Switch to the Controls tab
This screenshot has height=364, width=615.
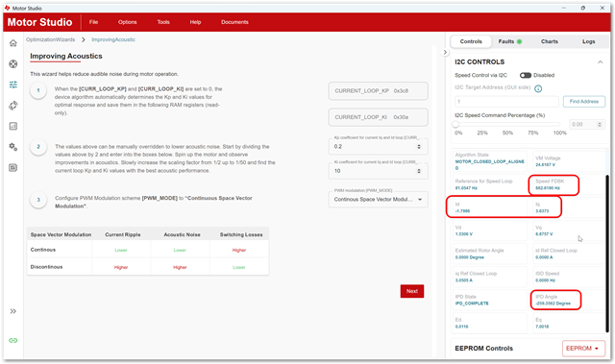(x=471, y=41)
